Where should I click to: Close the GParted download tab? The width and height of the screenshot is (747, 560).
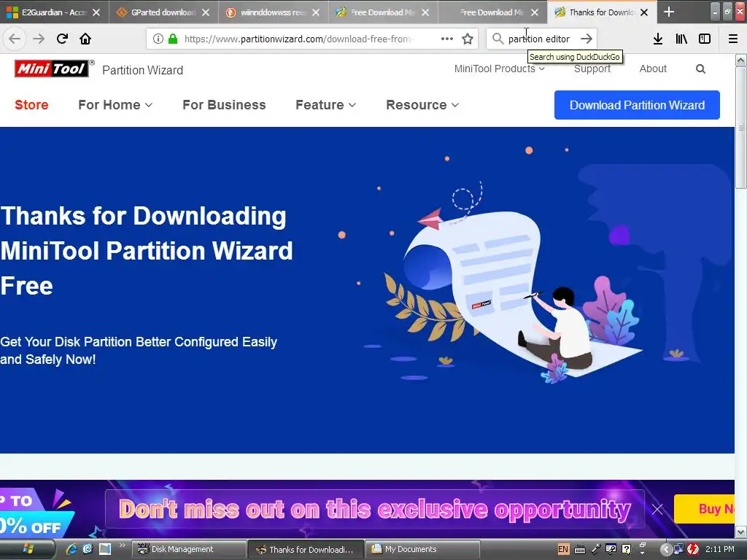coord(205,13)
